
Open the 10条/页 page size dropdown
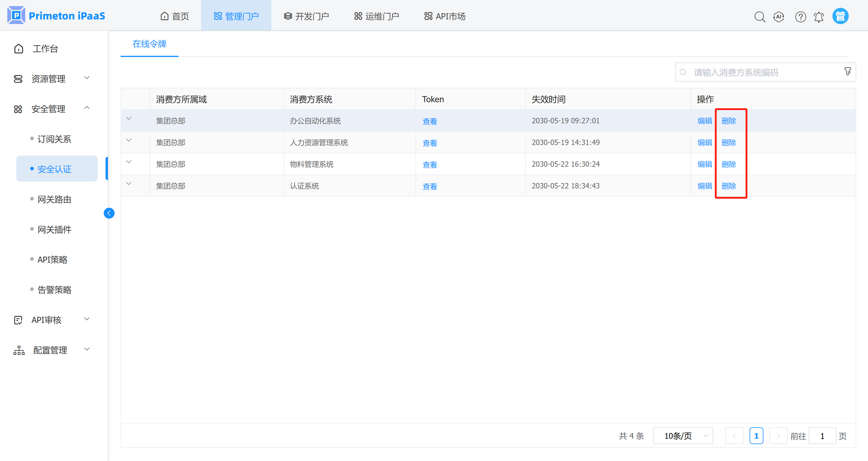683,436
